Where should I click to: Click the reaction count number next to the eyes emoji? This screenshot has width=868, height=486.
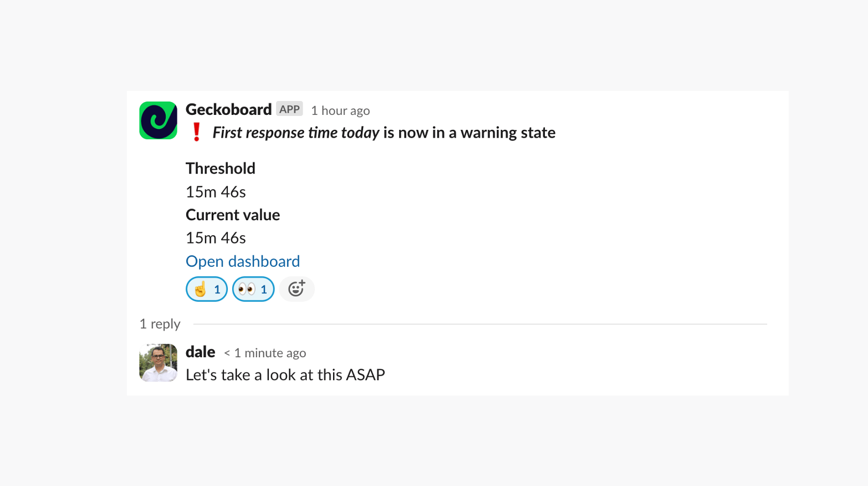tap(264, 289)
